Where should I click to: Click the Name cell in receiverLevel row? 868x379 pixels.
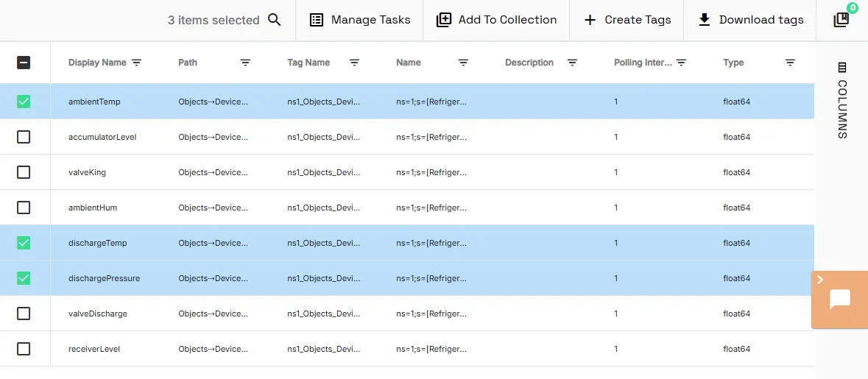(x=431, y=349)
